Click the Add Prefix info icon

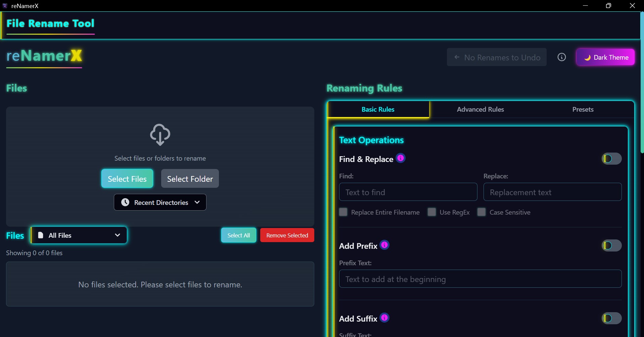coord(385,245)
